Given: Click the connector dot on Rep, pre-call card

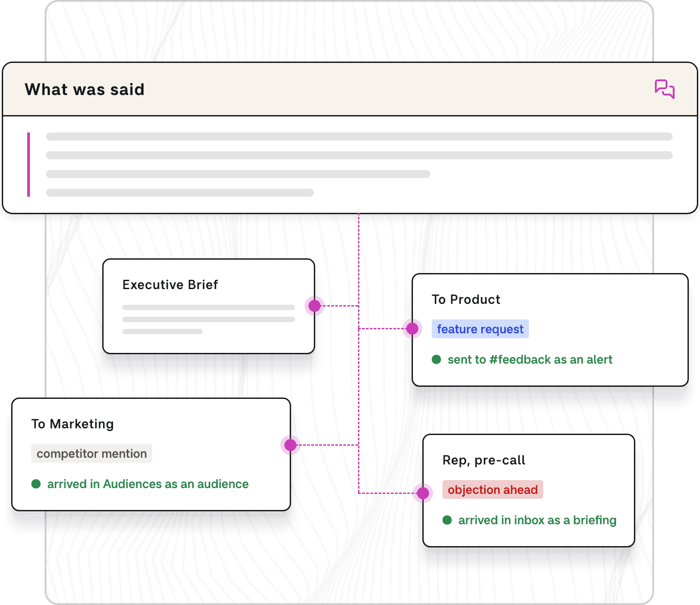Looking at the screenshot, I should (x=423, y=493).
